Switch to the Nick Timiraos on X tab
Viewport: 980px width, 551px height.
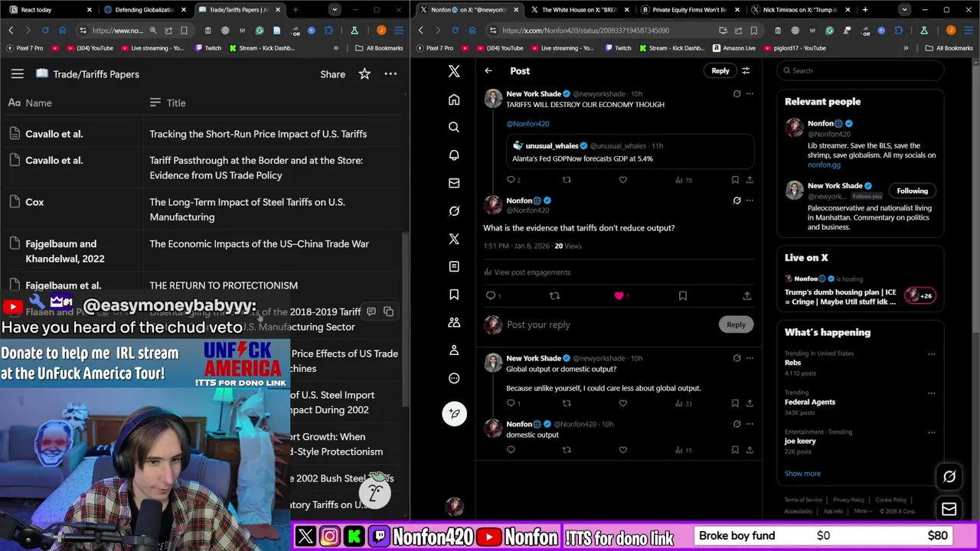[799, 10]
